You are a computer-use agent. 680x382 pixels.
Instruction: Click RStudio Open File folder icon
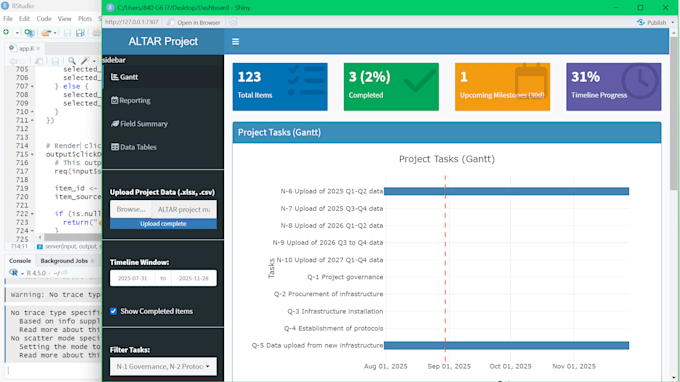click(x=46, y=33)
